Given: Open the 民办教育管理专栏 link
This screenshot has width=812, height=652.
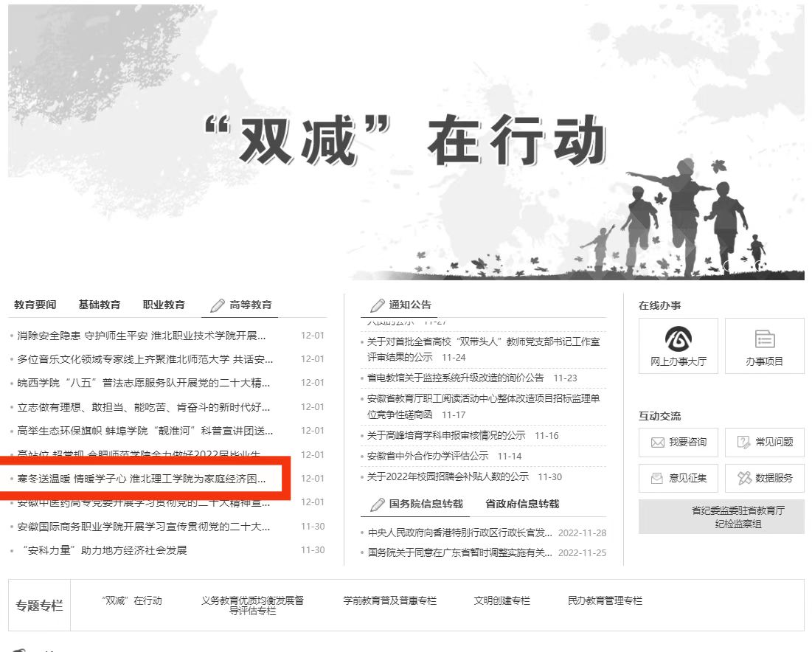Looking at the screenshot, I should tap(605, 601).
